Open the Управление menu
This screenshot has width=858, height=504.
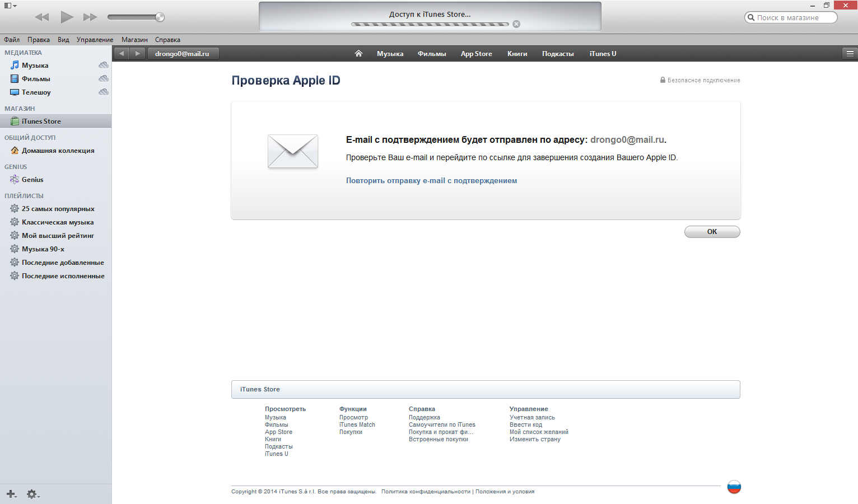click(x=95, y=40)
